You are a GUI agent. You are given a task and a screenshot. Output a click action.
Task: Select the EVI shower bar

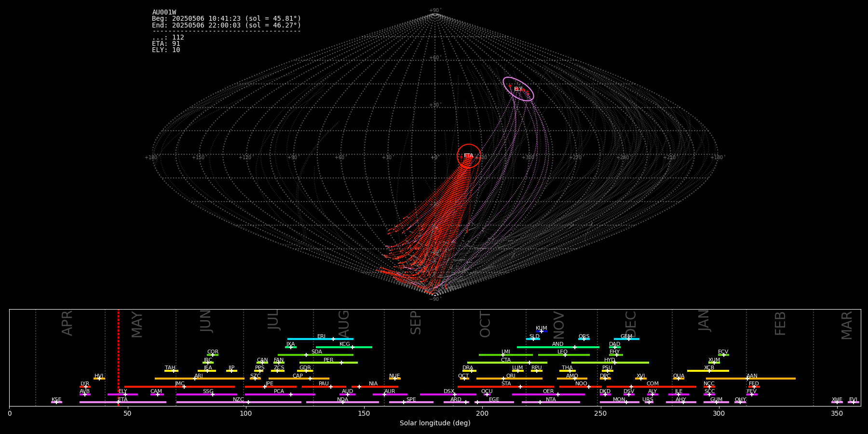(854, 402)
